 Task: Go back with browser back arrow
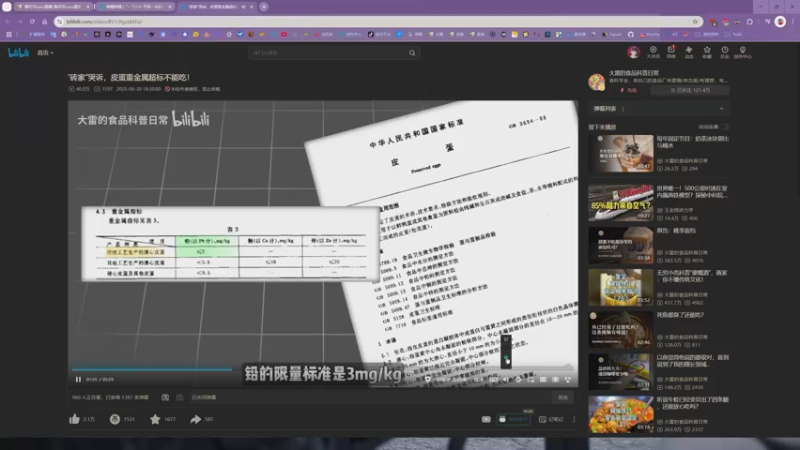coord(8,21)
